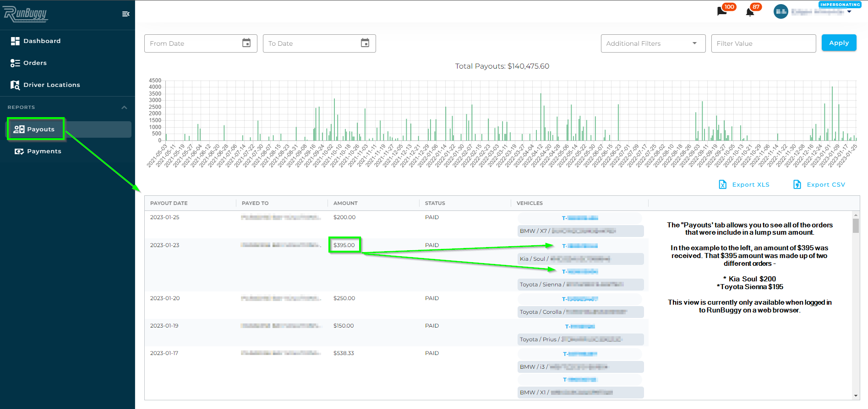The image size is (868, 409).
Task: Select the 2023-01-20 payout date
Action: pyautogui.click(x=165, y=298)
